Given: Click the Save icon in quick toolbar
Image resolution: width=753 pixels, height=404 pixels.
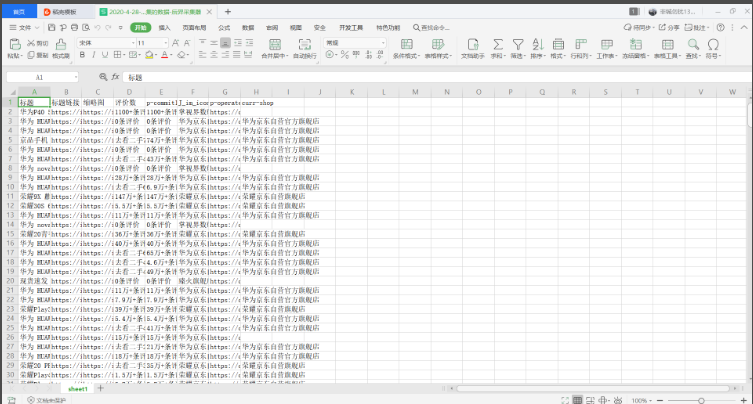Looking at the screenshot, I should [51, 27].
